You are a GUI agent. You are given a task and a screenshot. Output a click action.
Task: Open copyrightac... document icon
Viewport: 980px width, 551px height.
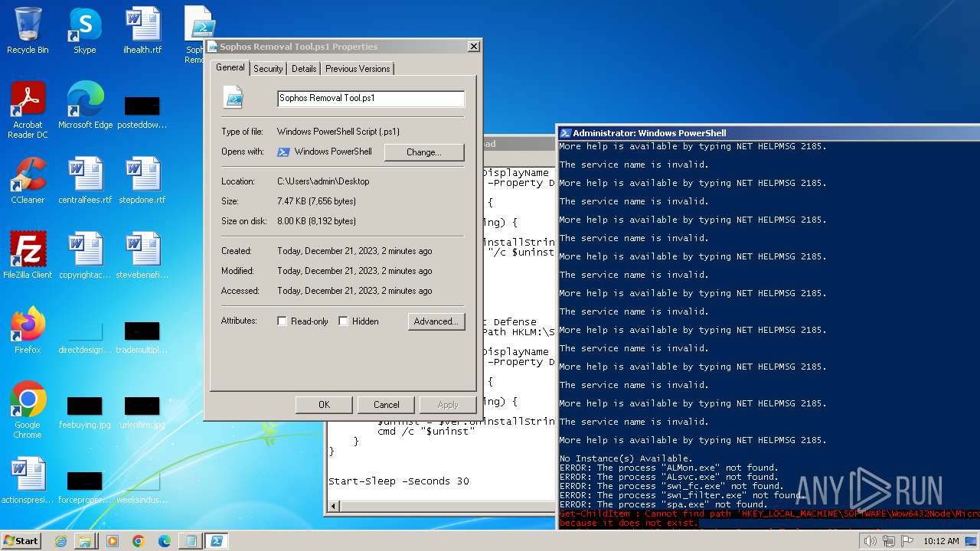coord(85,256)
